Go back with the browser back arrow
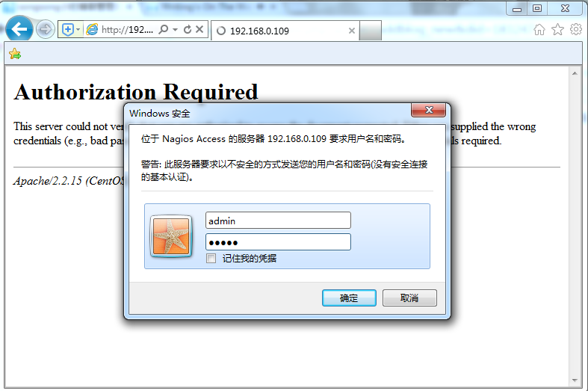 19,29
